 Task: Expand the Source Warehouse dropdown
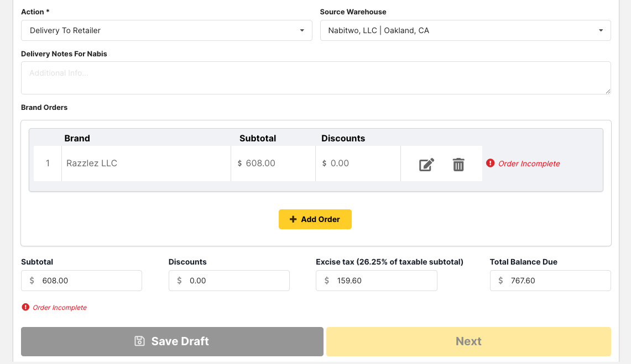click(465, 30)
